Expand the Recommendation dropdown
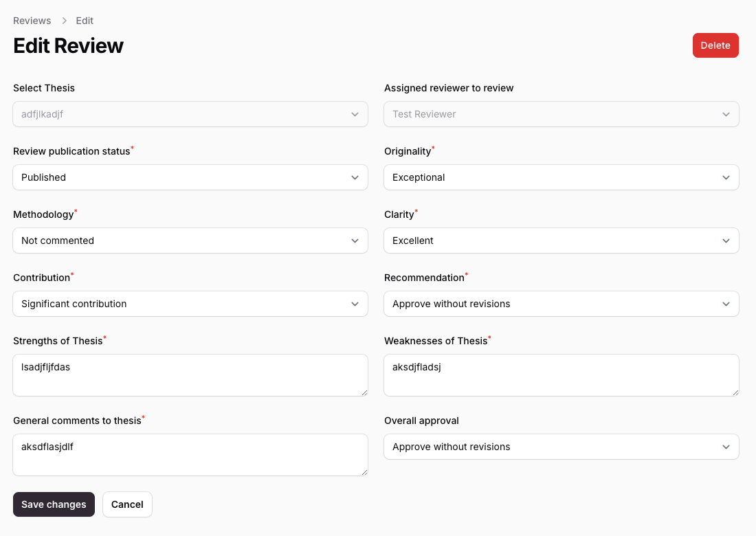Image resolution: width=756 pixels, height=536 pixels. coord(561,304)
